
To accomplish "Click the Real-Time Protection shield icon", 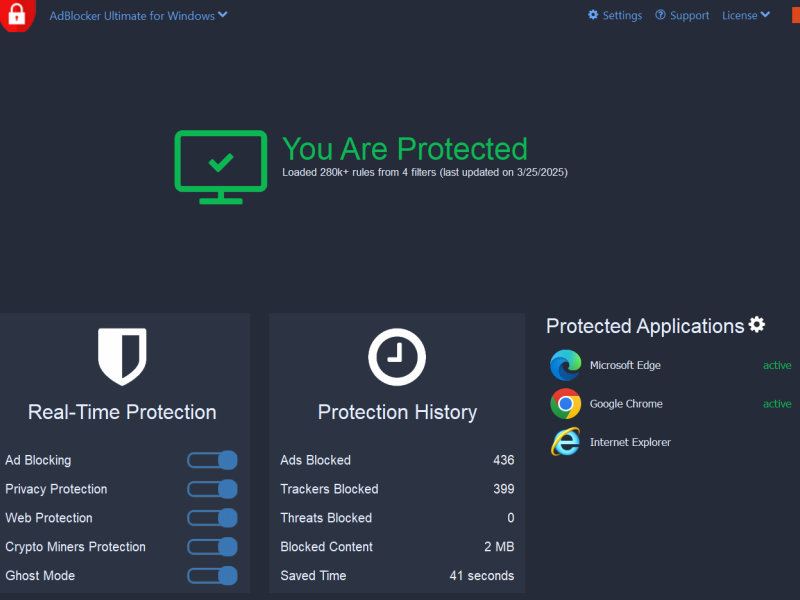I will 122,356.
